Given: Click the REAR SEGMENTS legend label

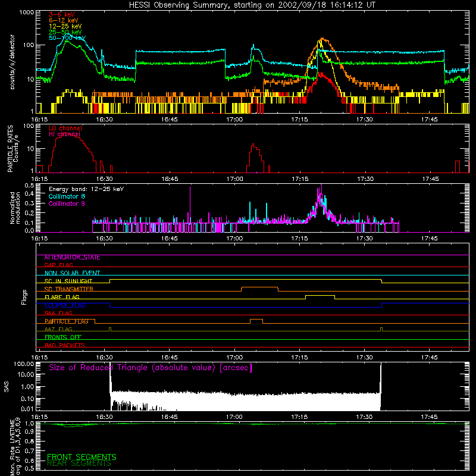Looking at the screenshot, I should click(x=79, y=464).
